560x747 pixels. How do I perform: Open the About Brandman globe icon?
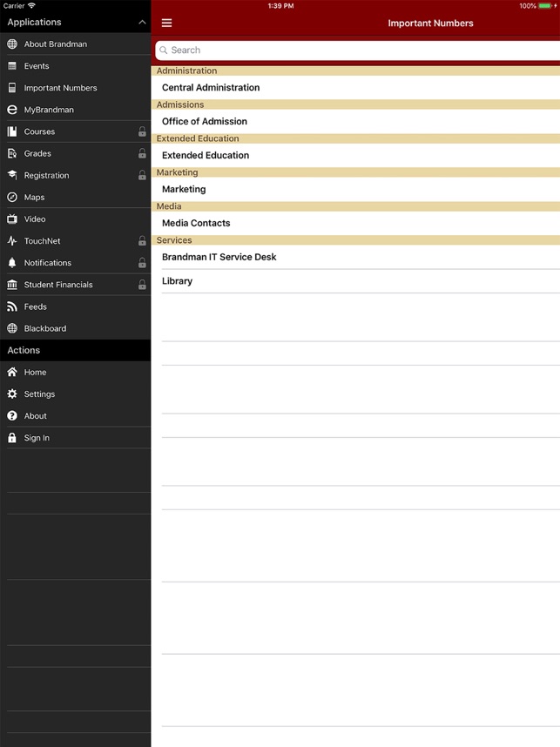[12, 44]
